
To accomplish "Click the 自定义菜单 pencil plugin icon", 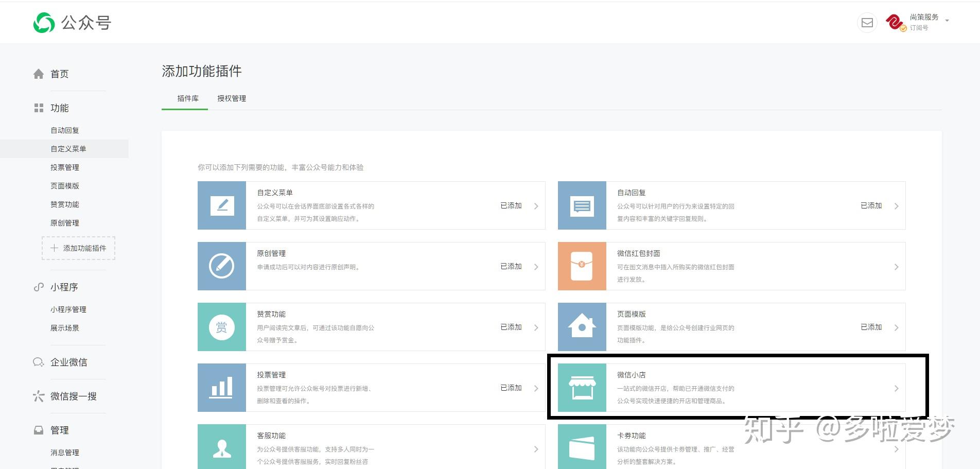I will [222, 205].
